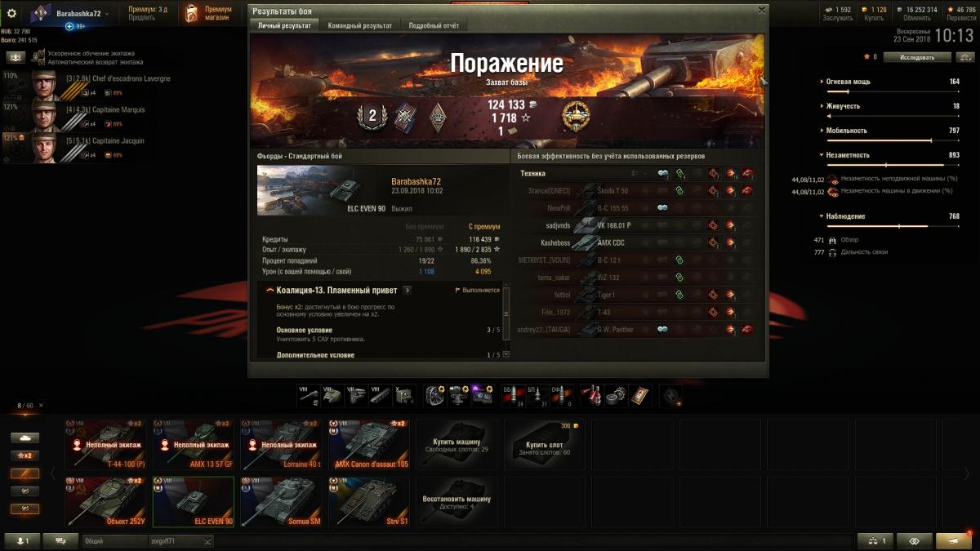Click the Mastery badge medal icon
The image size is (980, 551).
[x=576, y=116]
